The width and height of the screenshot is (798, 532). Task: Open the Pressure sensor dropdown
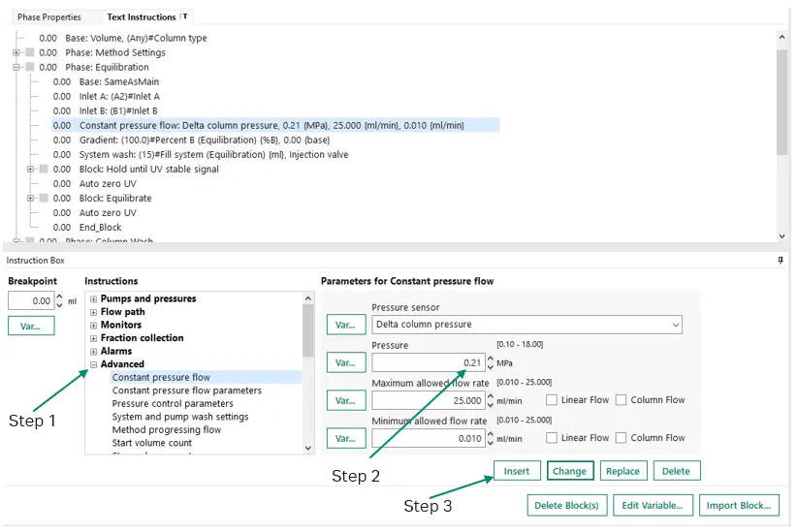674,325
